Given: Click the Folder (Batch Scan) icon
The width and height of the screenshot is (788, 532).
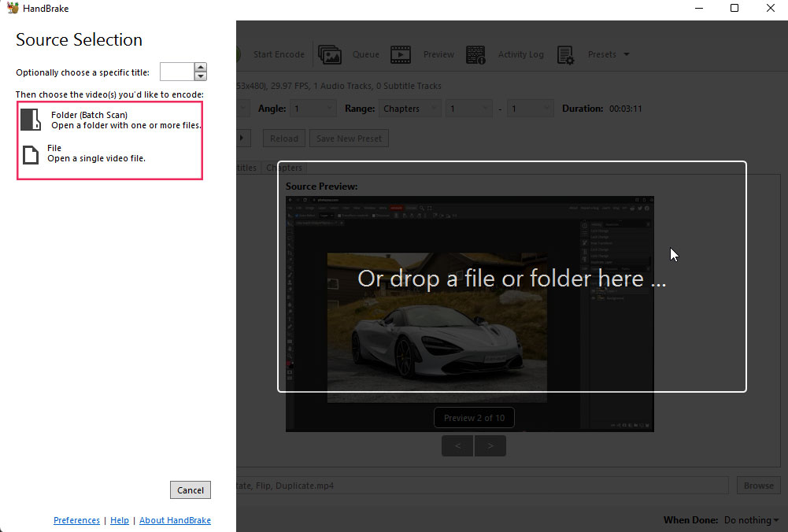Looking at the screenshot, I should [31, 120].
